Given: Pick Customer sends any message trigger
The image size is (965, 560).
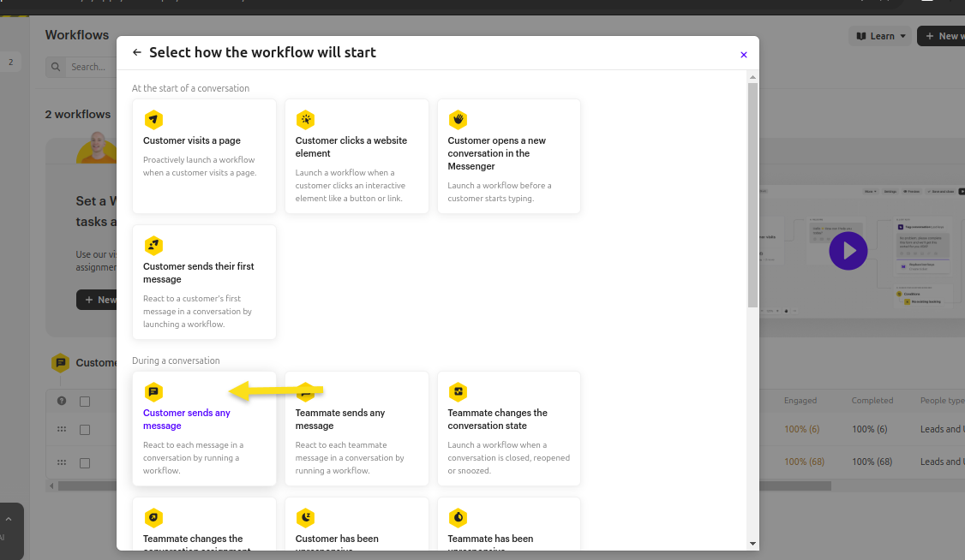Looking at the screenshot, I should pos(204,428).
